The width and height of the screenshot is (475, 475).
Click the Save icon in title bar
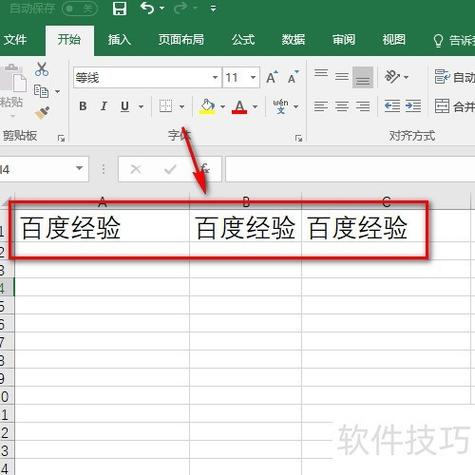point(119,8)
